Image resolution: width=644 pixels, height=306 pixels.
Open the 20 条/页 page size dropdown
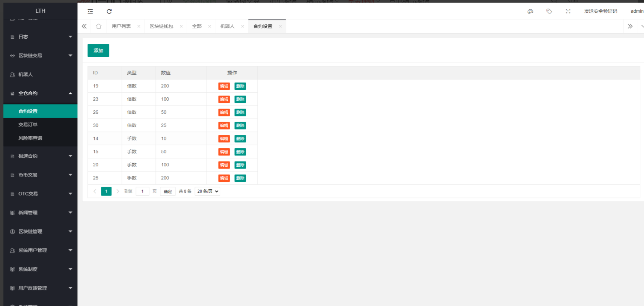pyautogui.click(x=207, y=191)
